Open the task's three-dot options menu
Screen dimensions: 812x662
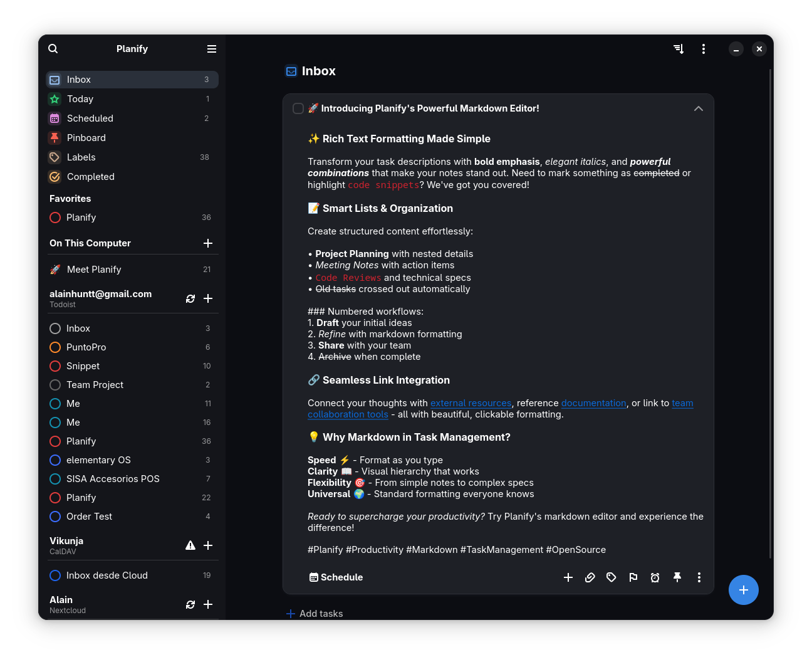[699, 577]
